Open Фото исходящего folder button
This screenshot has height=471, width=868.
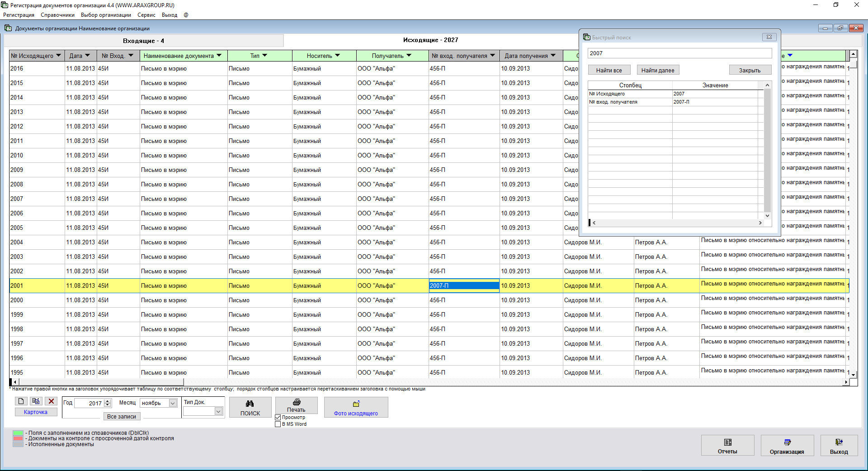coord(356,407)
